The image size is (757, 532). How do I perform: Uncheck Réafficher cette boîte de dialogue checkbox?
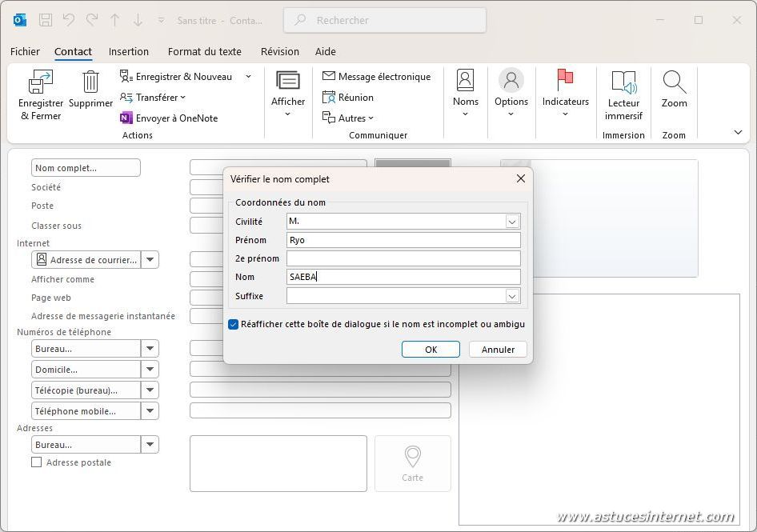[234, 324]
